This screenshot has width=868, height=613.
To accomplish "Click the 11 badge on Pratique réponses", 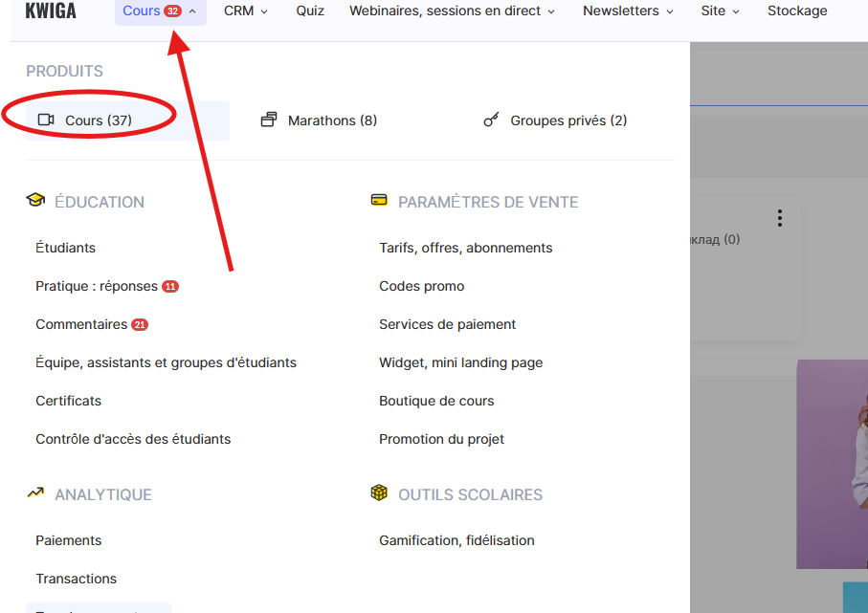I will (170, 287).
